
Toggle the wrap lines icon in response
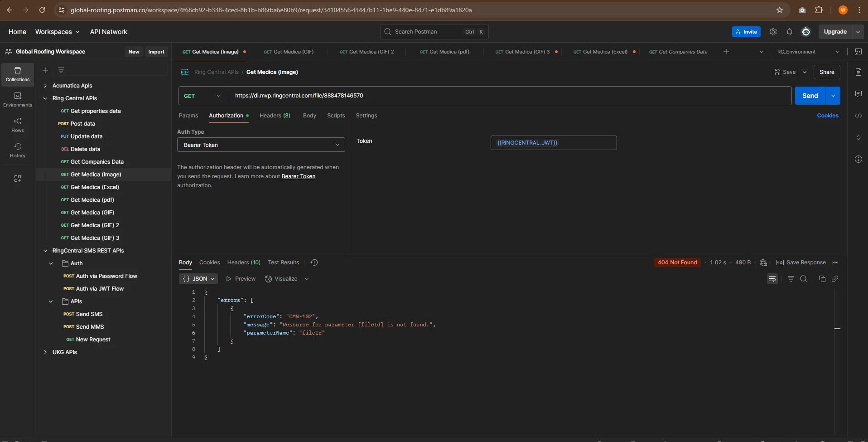(x=772, y=279)
